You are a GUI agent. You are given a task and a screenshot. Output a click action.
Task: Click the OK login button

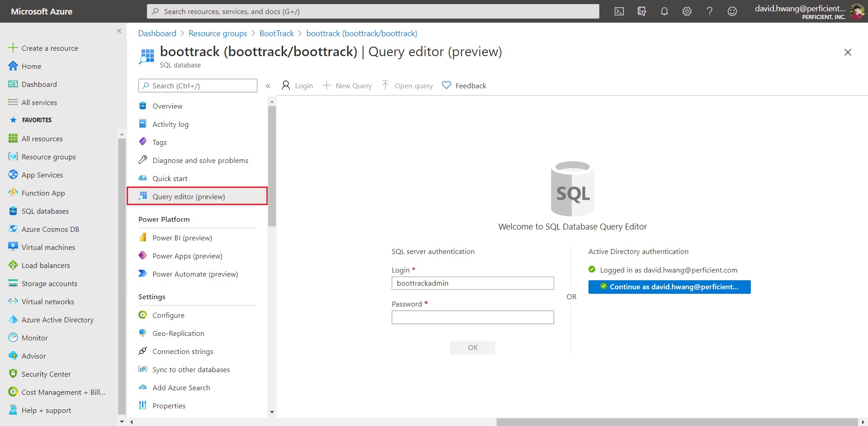[x=473, y=347]
